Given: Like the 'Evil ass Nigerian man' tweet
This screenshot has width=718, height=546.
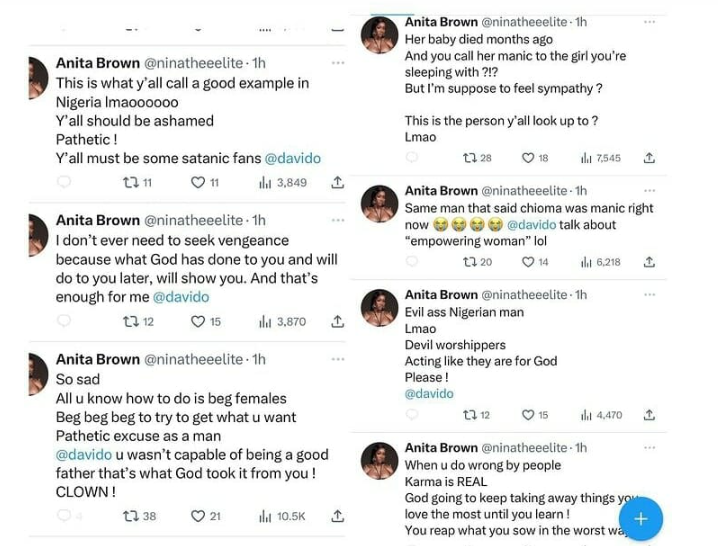Looking at the screenshot, I should point(529,415).
